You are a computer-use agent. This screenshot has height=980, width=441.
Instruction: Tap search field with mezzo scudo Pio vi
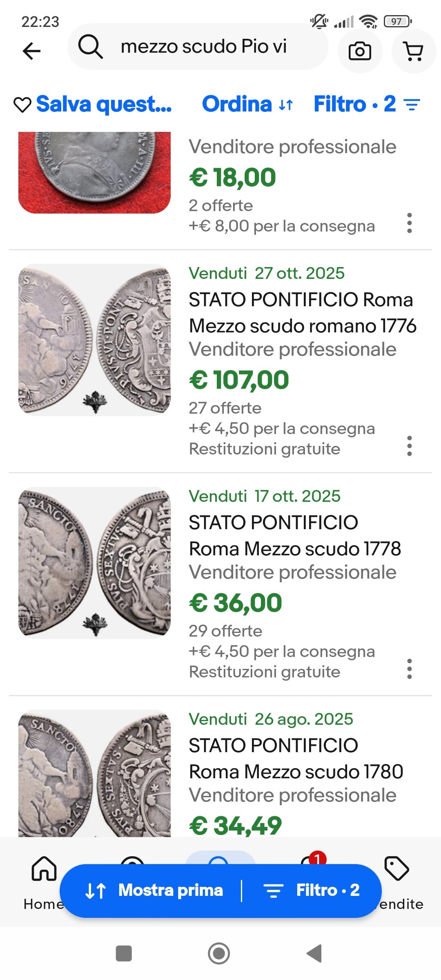pyautogui.click(x=204, y=47)
